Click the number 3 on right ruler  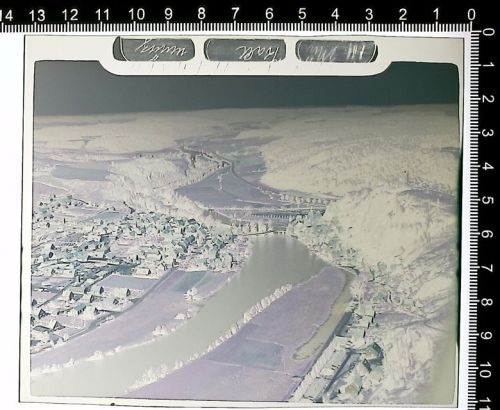pyautogui.click(x=488, y=133)
